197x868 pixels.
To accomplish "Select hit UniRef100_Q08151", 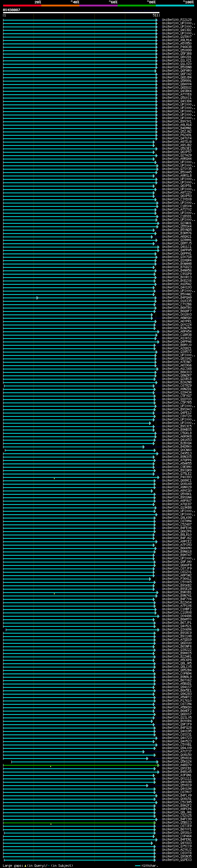I will [176, 799].
